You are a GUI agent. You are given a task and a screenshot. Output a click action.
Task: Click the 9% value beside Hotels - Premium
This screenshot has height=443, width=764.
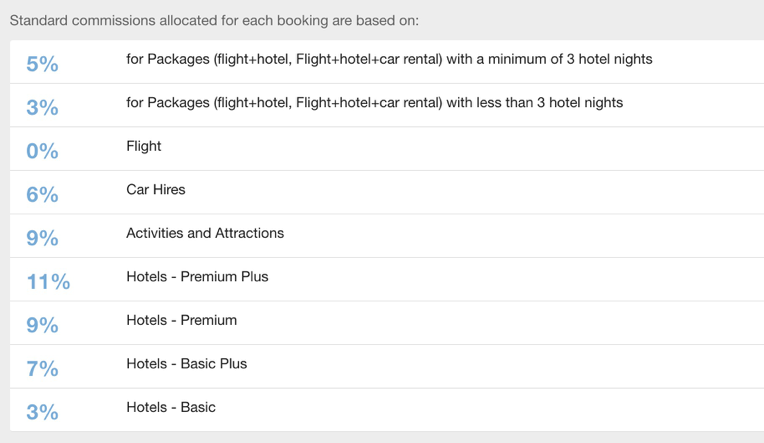42,325
